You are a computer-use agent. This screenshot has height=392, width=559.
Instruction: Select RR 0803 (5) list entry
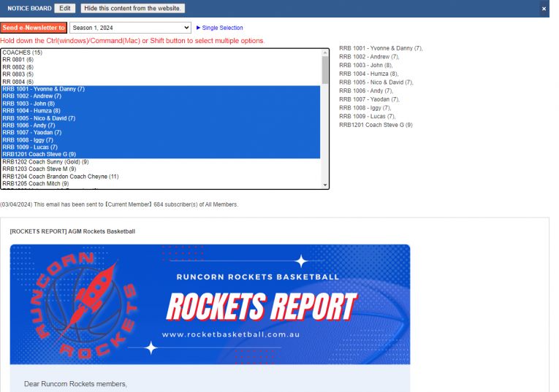(x=161, y=74)
